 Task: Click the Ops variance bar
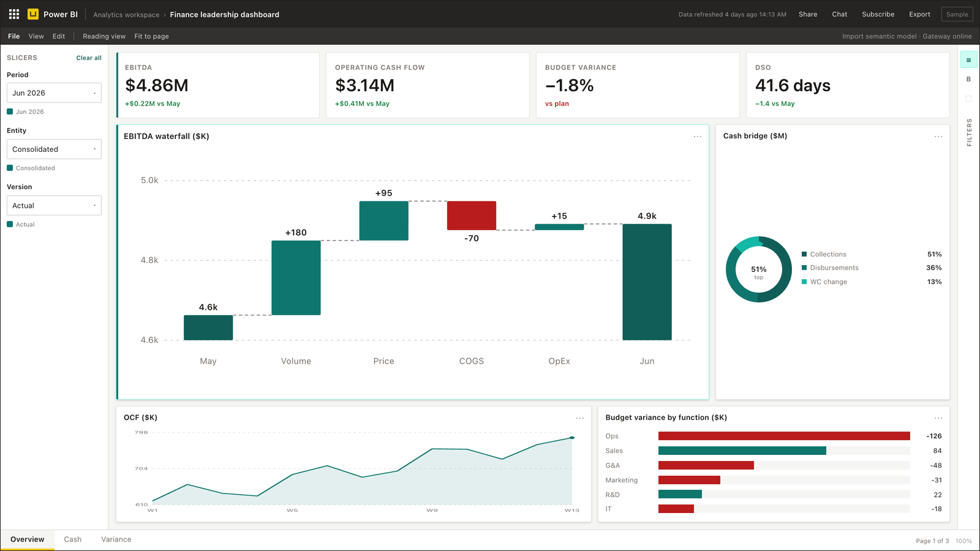point(784,436)
